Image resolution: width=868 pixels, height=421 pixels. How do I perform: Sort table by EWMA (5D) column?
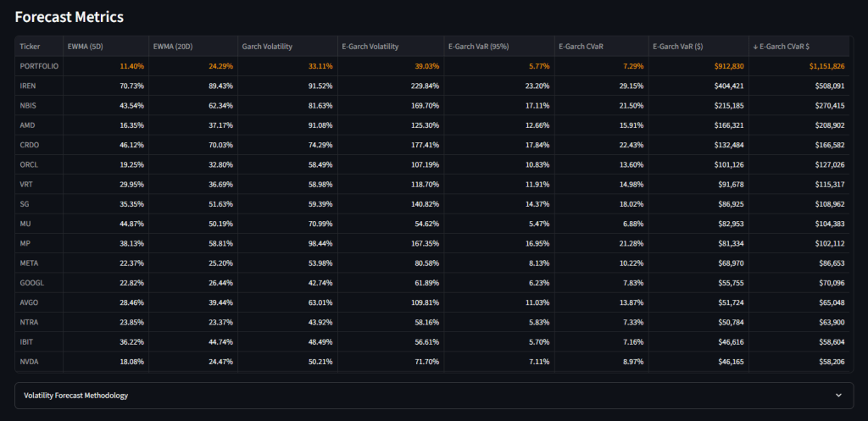click(x=85, y=46)
